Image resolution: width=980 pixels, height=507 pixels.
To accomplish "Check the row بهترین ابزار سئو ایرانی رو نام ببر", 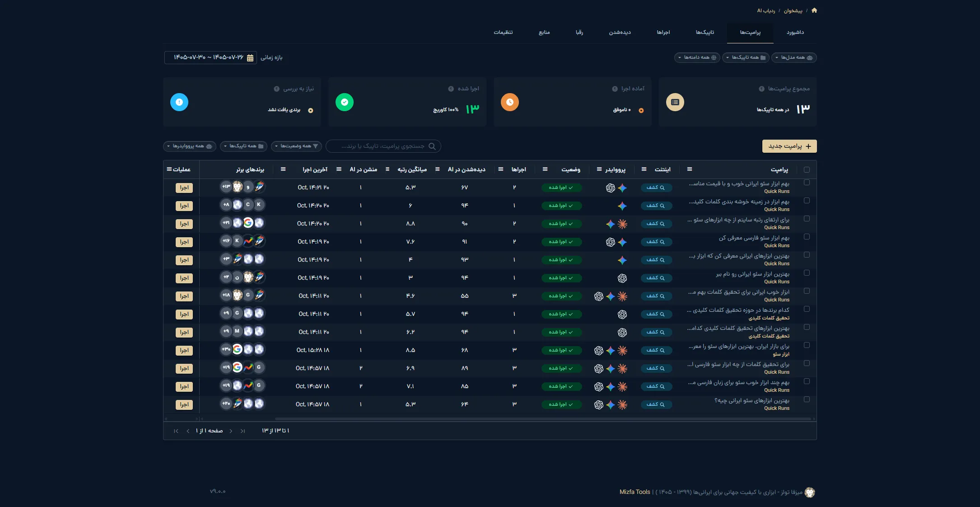I will (807, 273).
